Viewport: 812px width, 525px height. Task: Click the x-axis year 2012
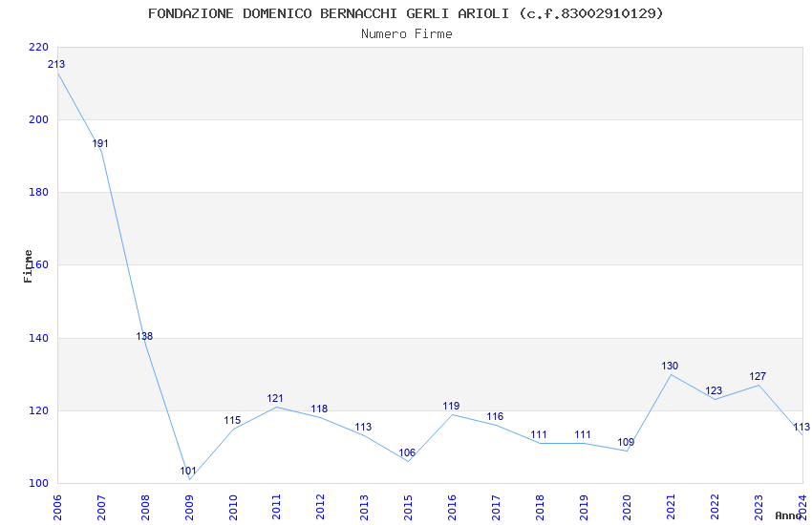[x=321, y=508]
